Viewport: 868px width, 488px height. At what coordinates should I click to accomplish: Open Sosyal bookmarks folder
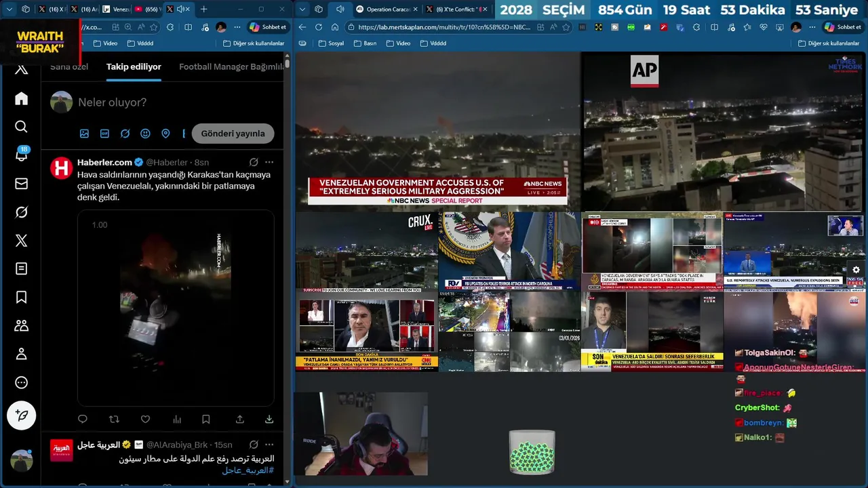[331, 43]
